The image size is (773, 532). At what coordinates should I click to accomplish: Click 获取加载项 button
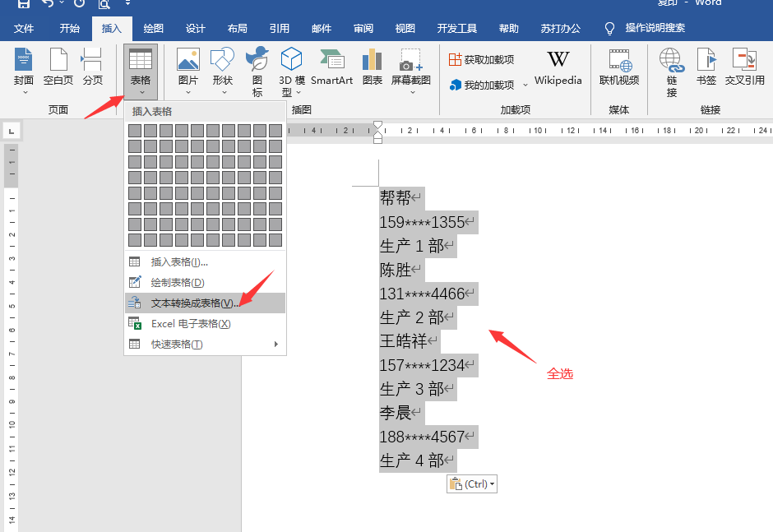coord(482,60)
